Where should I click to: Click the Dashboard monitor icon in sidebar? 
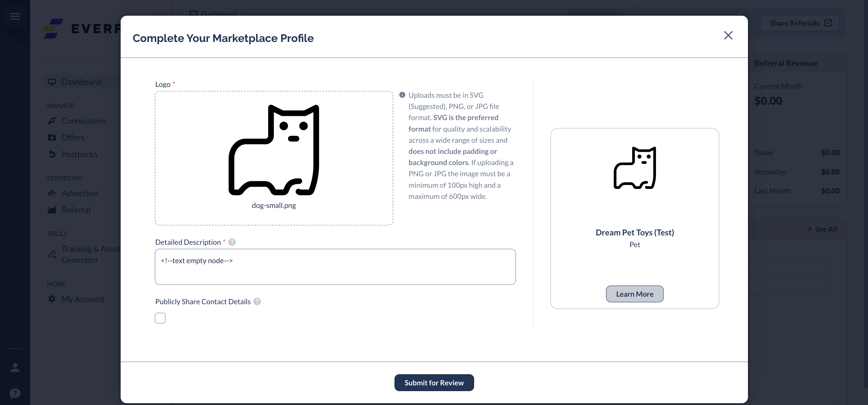pos(52,82)
